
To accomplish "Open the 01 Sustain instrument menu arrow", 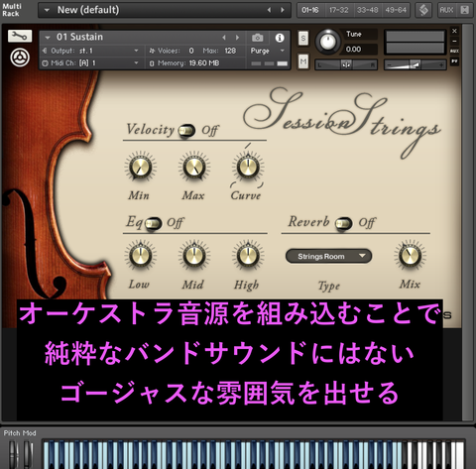I will coord(48,38).
